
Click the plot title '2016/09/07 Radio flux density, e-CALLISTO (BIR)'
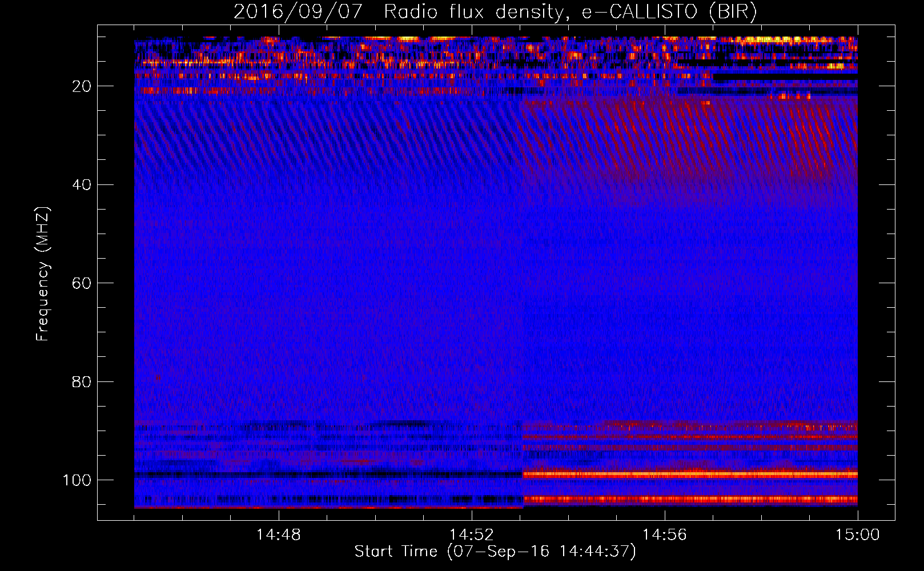[x=495, y=12]
